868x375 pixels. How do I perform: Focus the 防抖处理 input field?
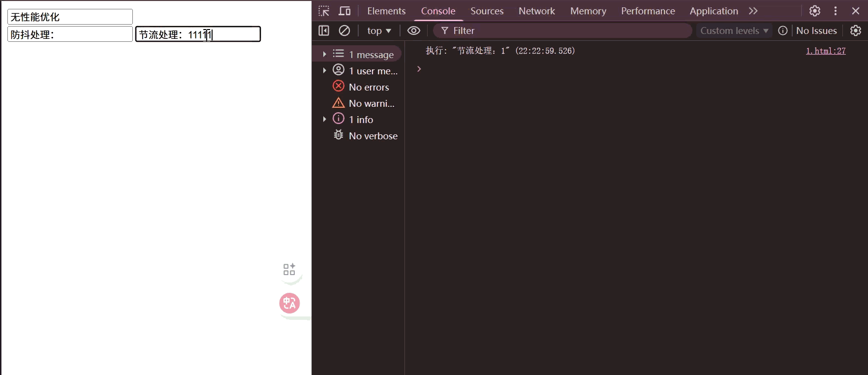[70, 34]
